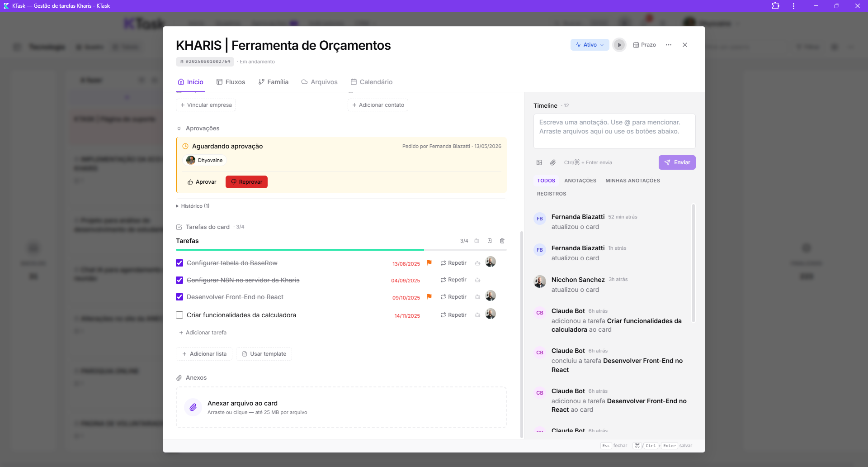Filter timeline by ANOTAÇÕES
868x467 pixels.
(580, 181)
